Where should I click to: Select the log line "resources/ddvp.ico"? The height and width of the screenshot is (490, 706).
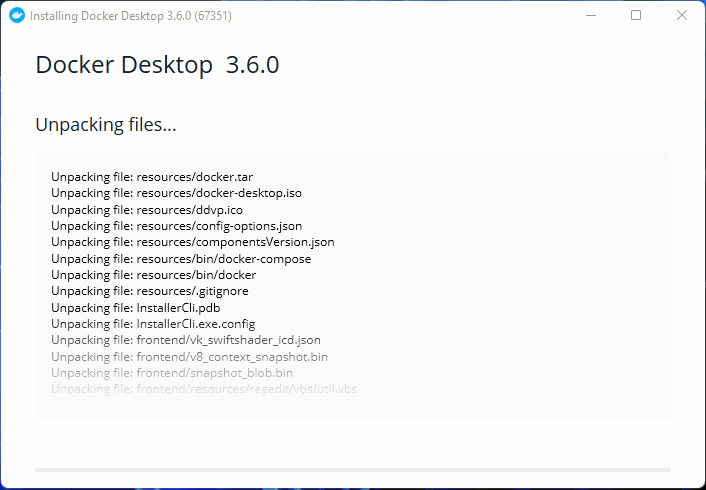tap(147, 210)
